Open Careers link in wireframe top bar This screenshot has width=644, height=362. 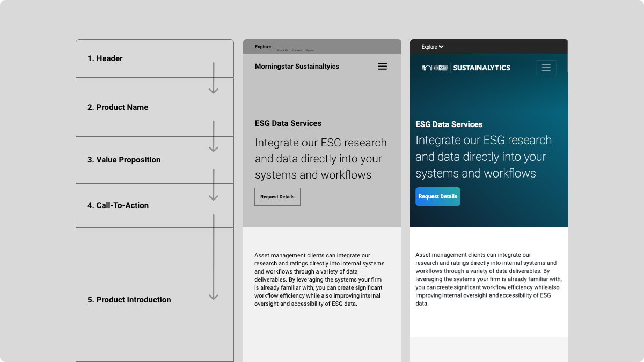coord(297,50)
